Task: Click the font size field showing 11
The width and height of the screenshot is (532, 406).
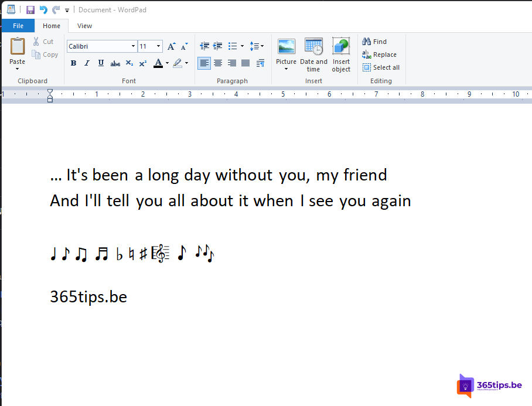Action: point(146,46)
